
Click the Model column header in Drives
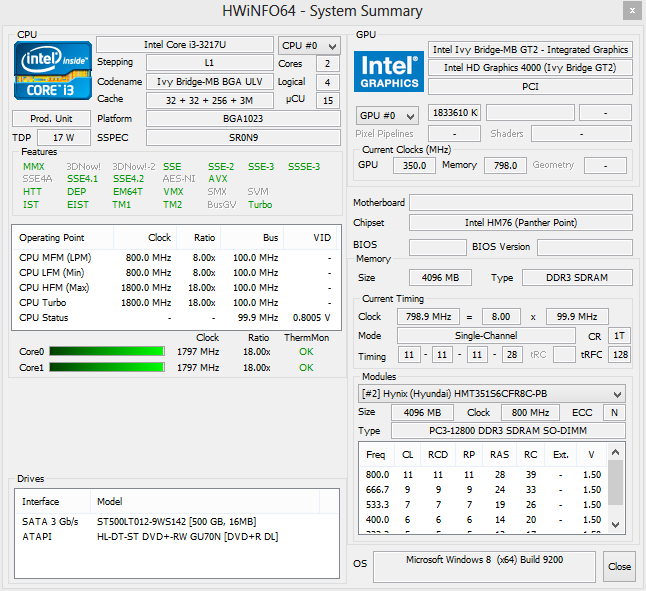click(x=109, y=501)
